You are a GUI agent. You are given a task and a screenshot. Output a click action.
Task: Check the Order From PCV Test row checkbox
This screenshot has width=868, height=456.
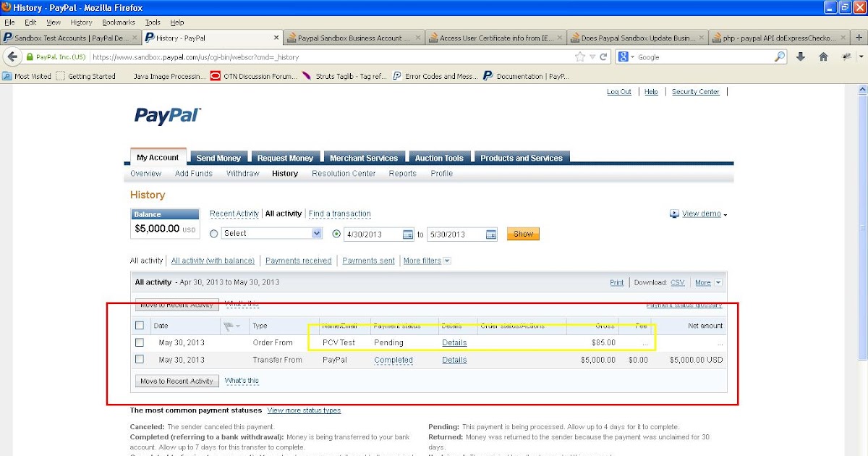[x=140, y=342]
